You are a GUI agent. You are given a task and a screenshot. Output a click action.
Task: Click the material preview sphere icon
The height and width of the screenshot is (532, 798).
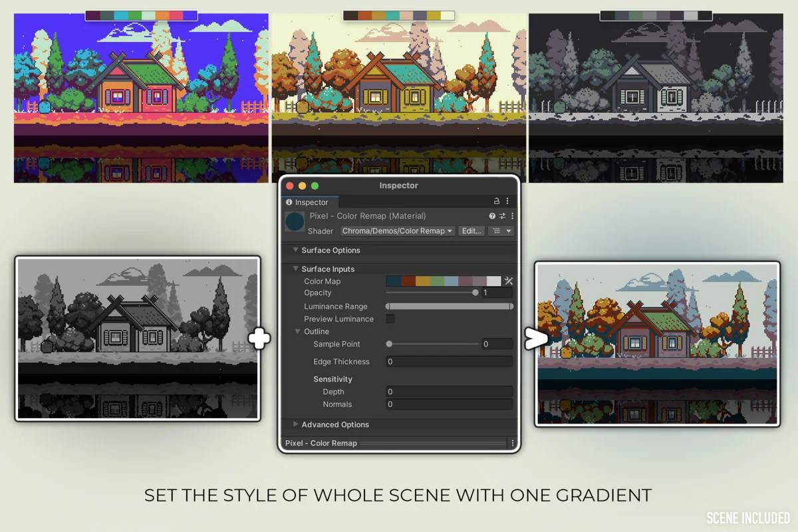coord(295,222)
